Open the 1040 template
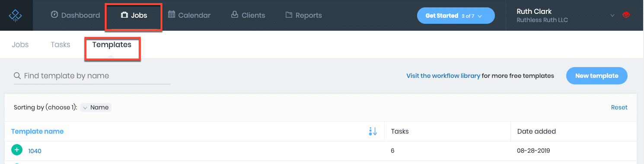This screenshot has width=644, height=164. (35, 151)
